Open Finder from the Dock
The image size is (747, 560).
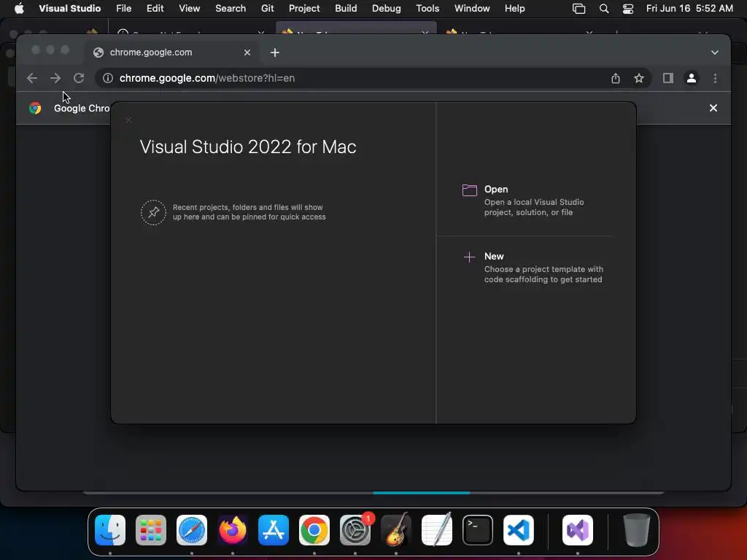pos(110,530)
